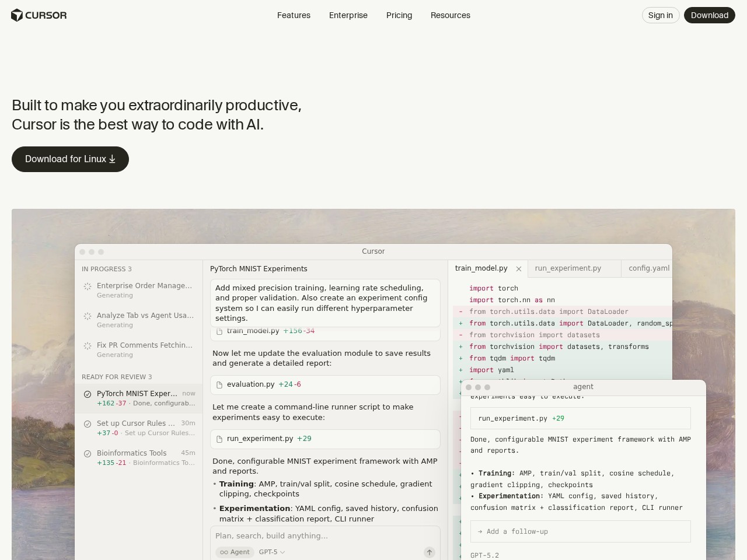
Task: Open the GPT-5 model dropdown
Action: click(272, 552)
